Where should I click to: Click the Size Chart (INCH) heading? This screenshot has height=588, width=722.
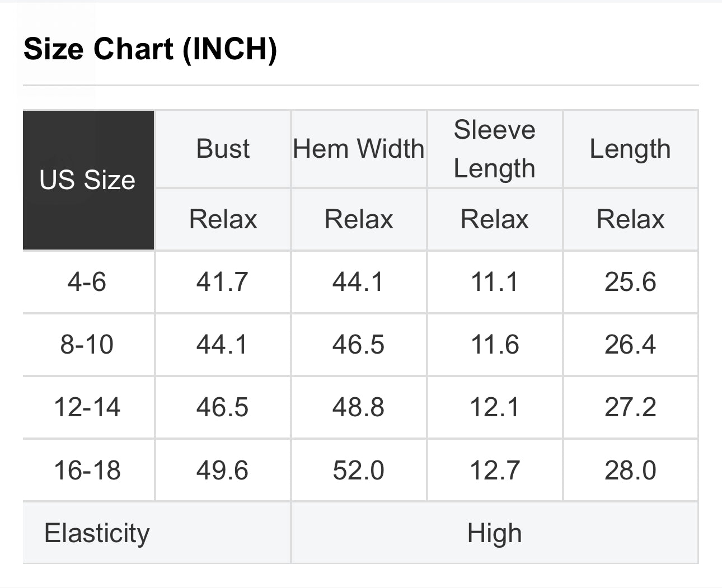pos(150,49)
